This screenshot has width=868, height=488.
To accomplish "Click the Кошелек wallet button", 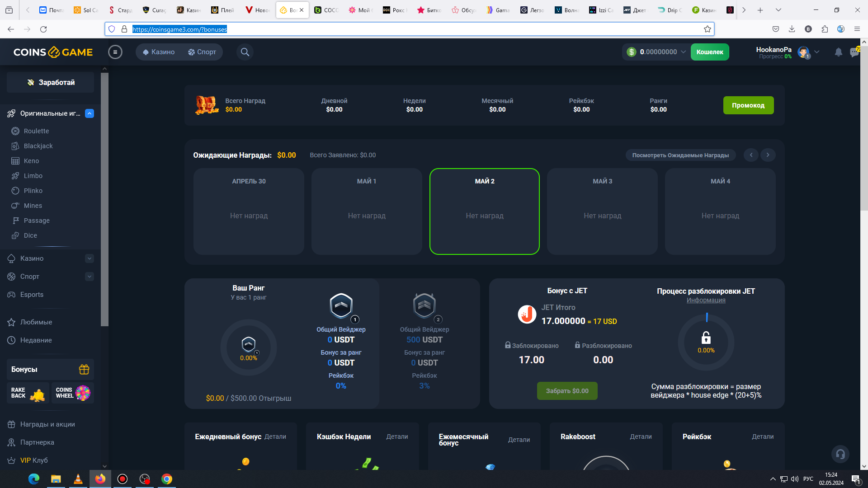I will tap(709, 52).
